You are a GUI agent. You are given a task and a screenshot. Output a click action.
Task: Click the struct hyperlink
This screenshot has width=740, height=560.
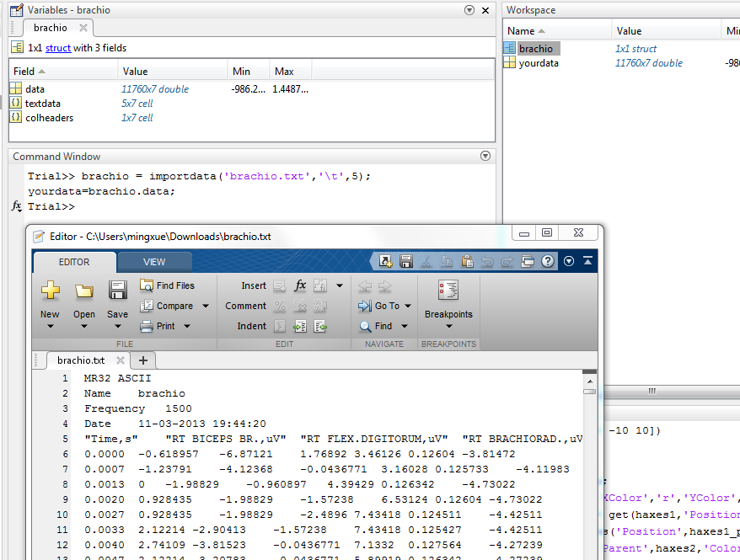pos(58,48)
